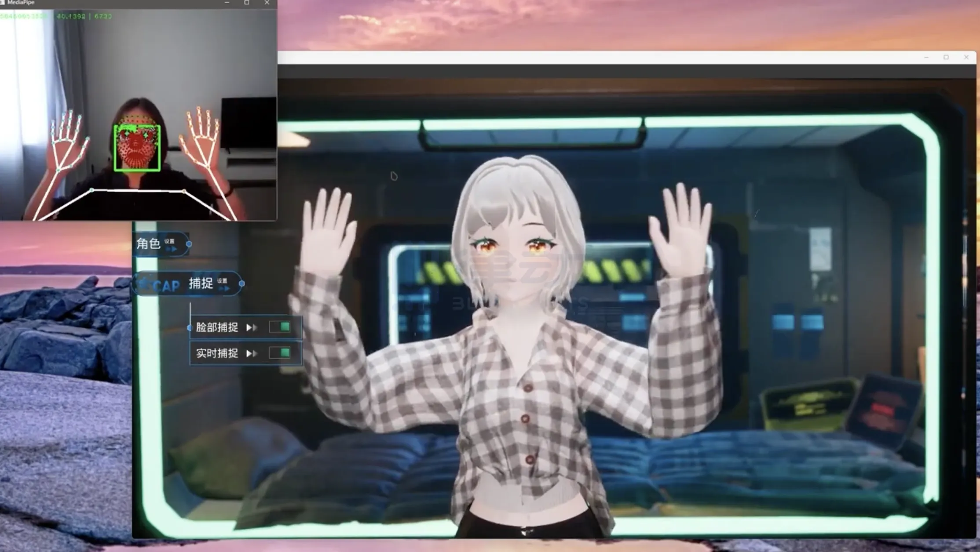Maximize the MediaPipe preview window
980x552 pixels.
pyautogui.click(x=247, y=3)
